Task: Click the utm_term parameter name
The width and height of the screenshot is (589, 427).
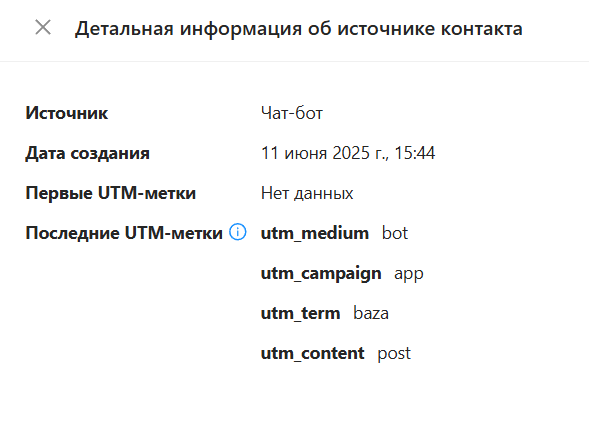Action: pos(301,313)
